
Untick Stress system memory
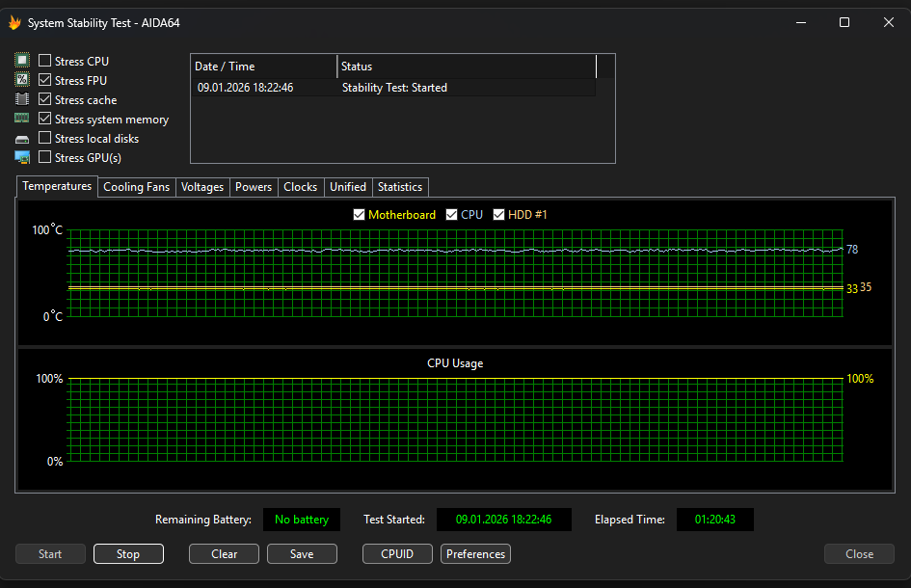coord(44,118)
